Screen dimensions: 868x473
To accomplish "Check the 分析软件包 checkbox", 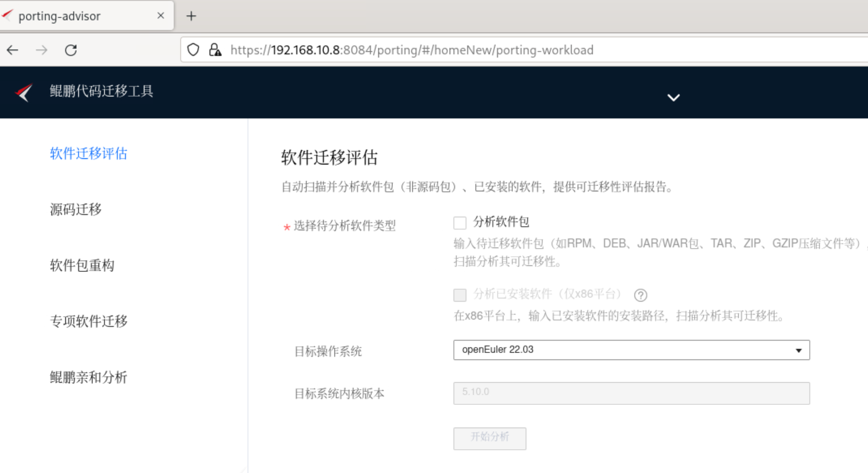I will [460, 223].
